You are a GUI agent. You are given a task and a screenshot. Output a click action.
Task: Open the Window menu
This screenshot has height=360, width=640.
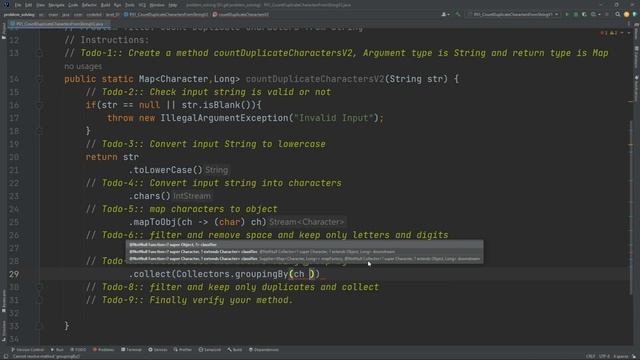(157, 5)
